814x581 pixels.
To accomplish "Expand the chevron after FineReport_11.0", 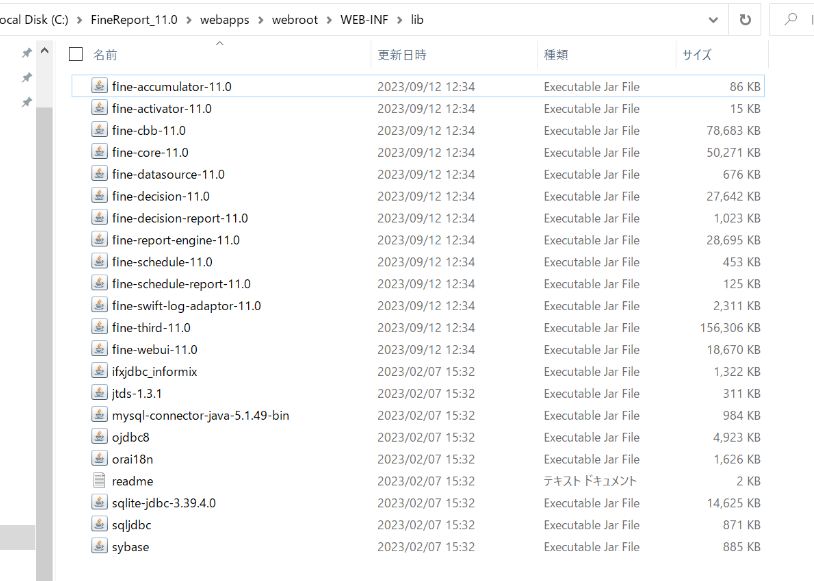I will coord(189,20).
